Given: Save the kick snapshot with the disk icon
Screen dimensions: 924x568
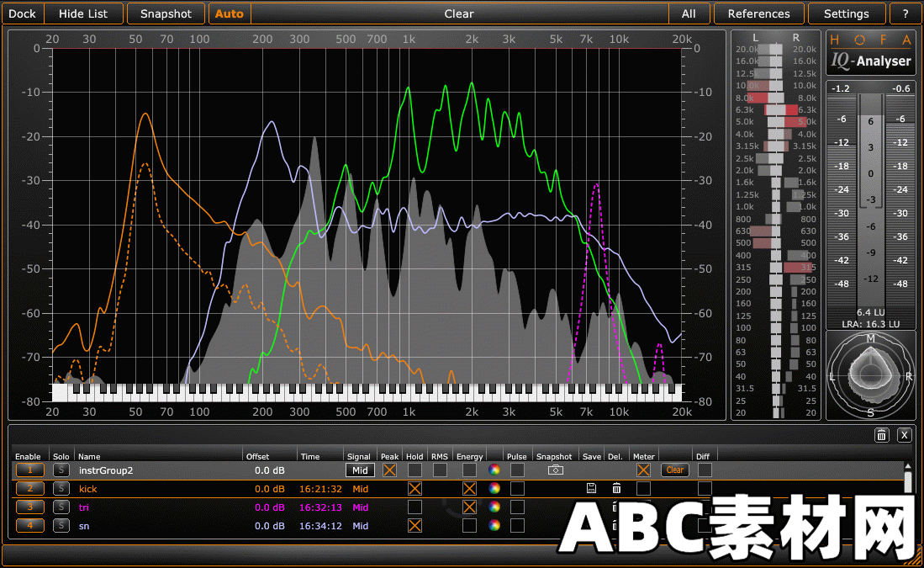Looking at the screenshot, I should (x=592, y=487).
